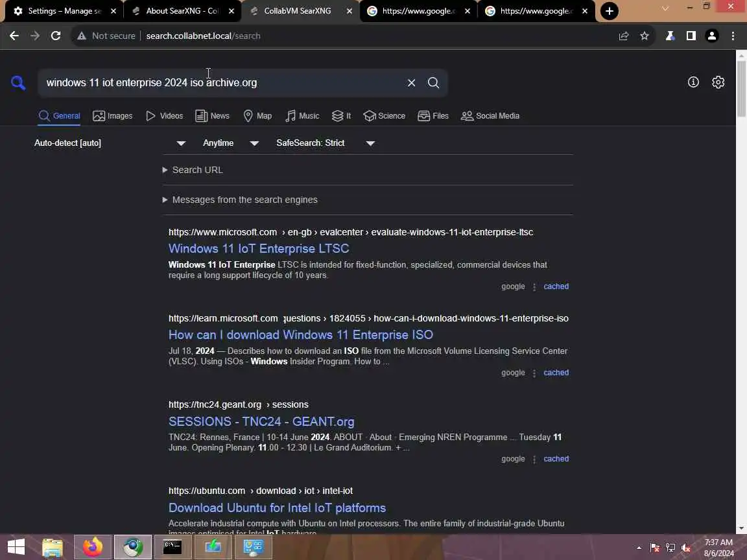Click the microsoft.com evalcenter result URL
The height and width of the screenshot is (560, 747).
[x=351, y=233]
